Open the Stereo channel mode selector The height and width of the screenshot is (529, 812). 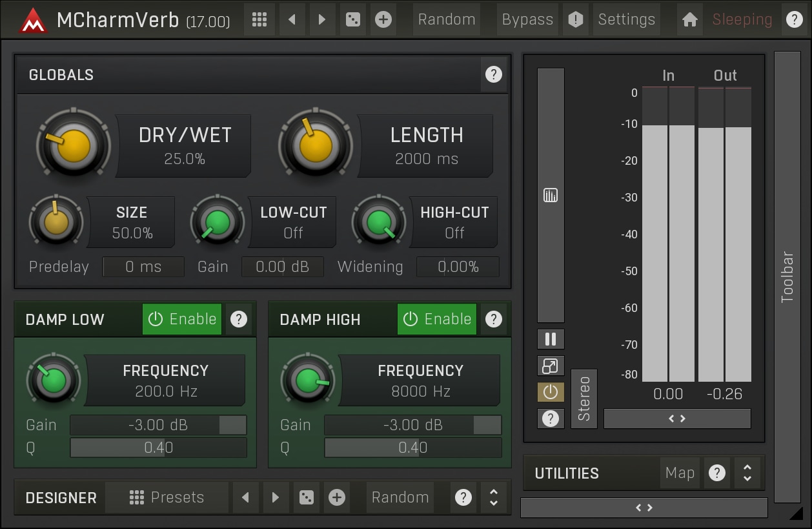(x=584, y=399)
